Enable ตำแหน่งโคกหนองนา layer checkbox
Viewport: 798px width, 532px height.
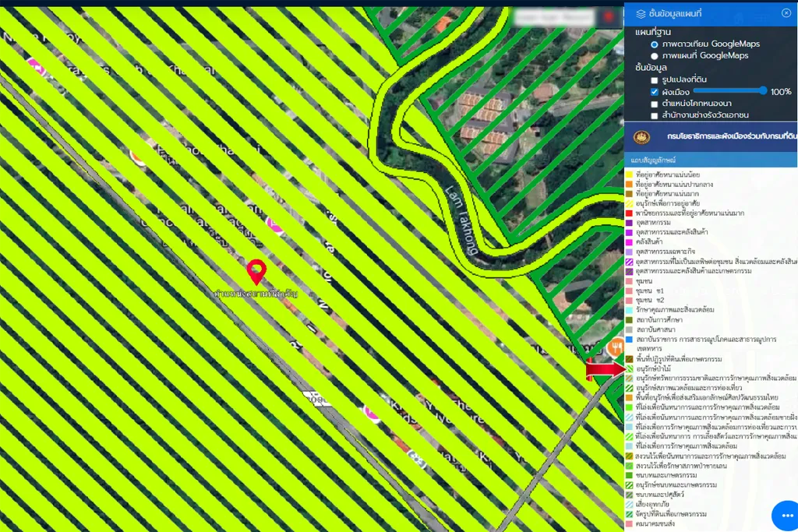[655, 104]
